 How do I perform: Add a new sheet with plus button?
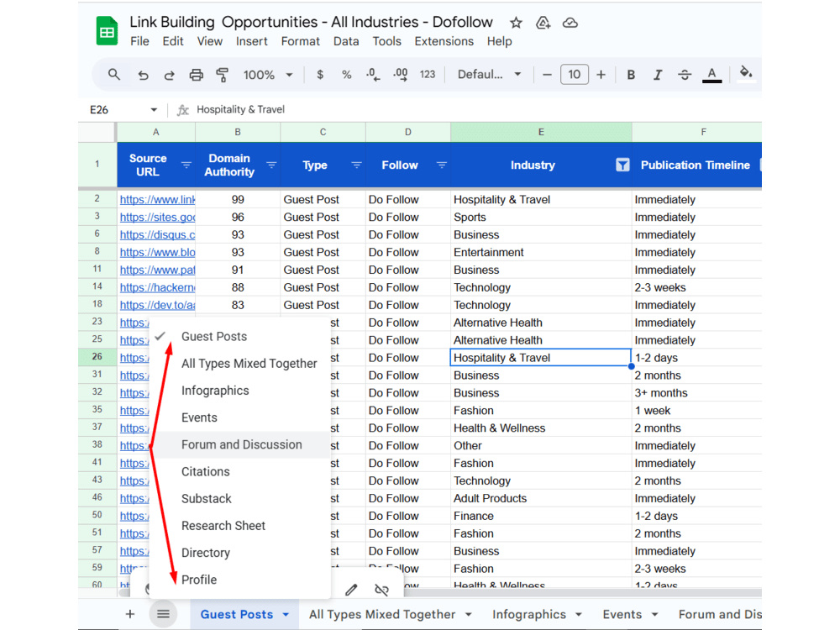click(129, 614)
